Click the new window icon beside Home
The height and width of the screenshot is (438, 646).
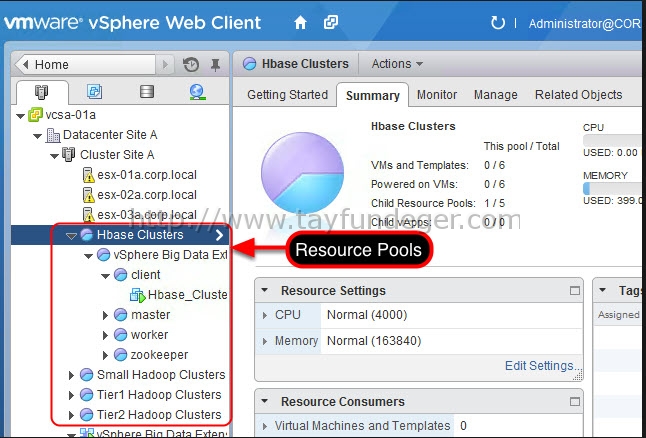(x=331, y=22)
